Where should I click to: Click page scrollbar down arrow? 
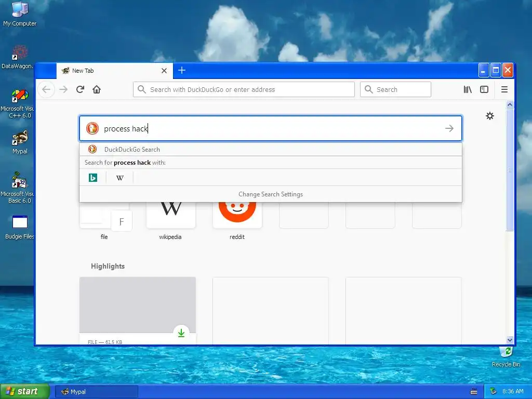(x=510, y=340)
